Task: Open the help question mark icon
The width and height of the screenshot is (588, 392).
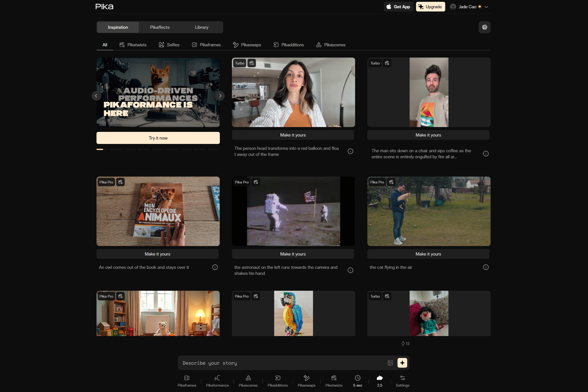Action: tap(484, 27)
